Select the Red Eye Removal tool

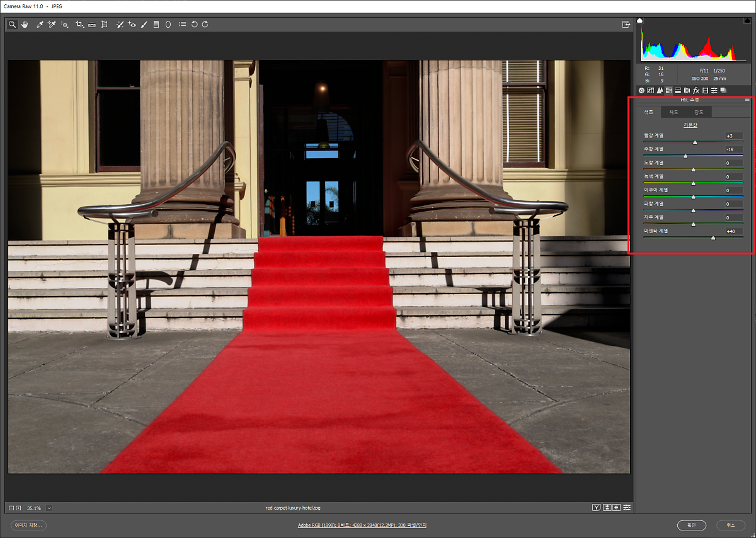click(x=132, y=25)
